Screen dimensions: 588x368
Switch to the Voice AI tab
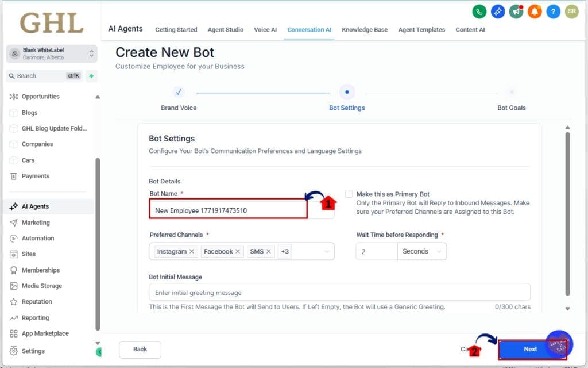[x=265, y=30]
